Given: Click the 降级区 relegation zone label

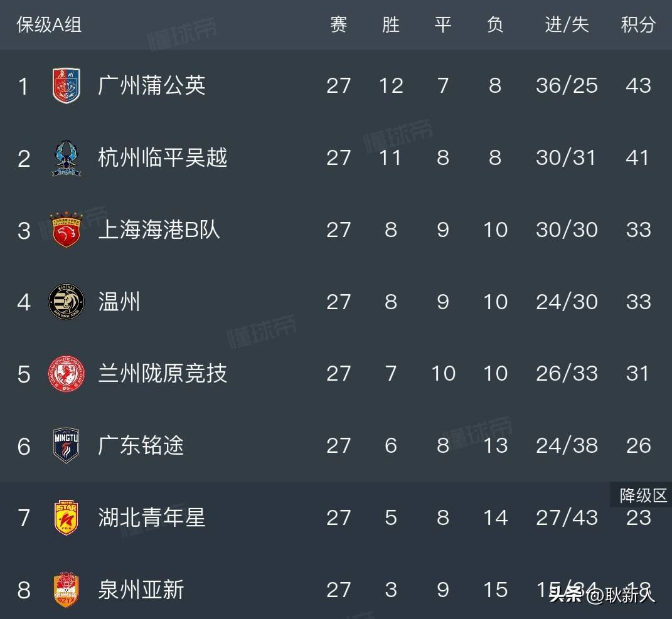Looking at the screenshot, I should point(643,495).
